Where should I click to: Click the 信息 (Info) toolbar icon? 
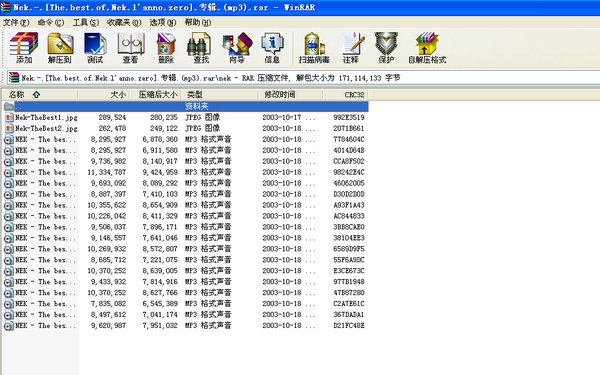click(272, 47)
